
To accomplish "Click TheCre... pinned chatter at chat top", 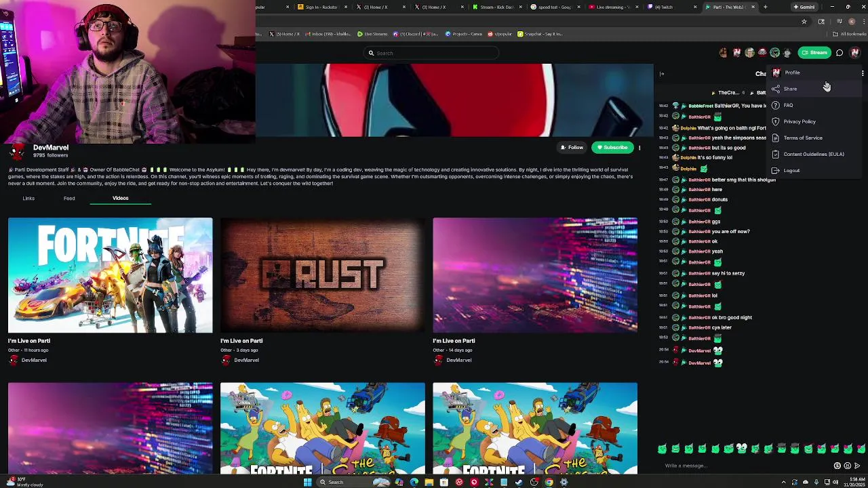I will point(728,92).
